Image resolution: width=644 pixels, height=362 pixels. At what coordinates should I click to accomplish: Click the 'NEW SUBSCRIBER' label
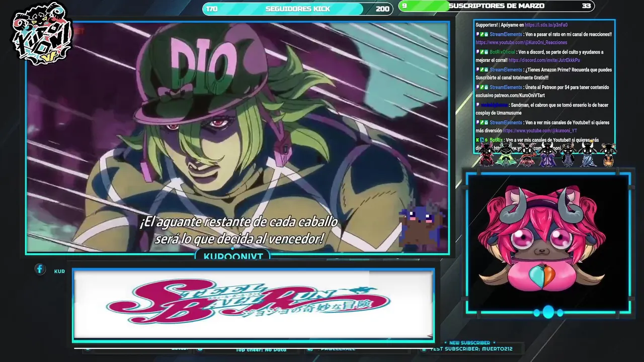pos(469,343)
